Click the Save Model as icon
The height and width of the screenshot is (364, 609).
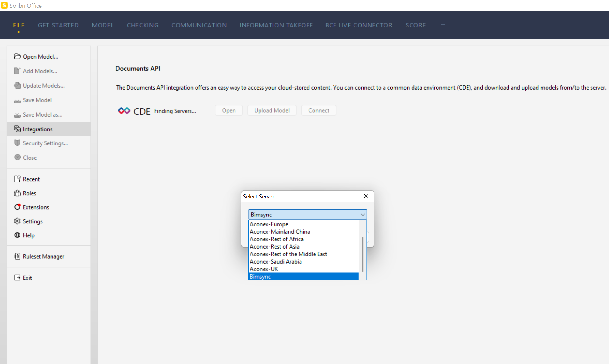(17, 114)
